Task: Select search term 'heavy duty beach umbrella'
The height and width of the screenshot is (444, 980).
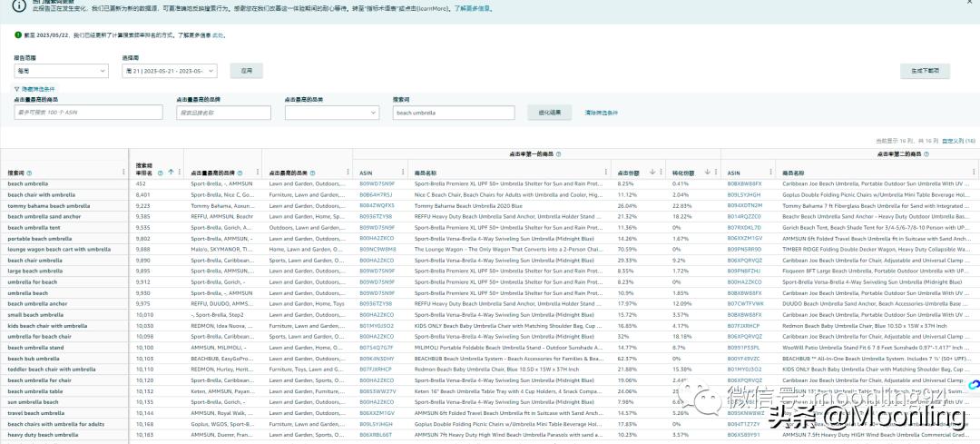Action: (43, 435)
